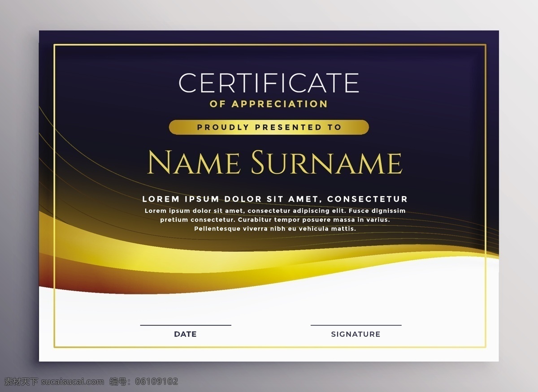Click the "SIGNATURE" label
The width and height of the screenshot is (538, 392).
tap(356, 334)
